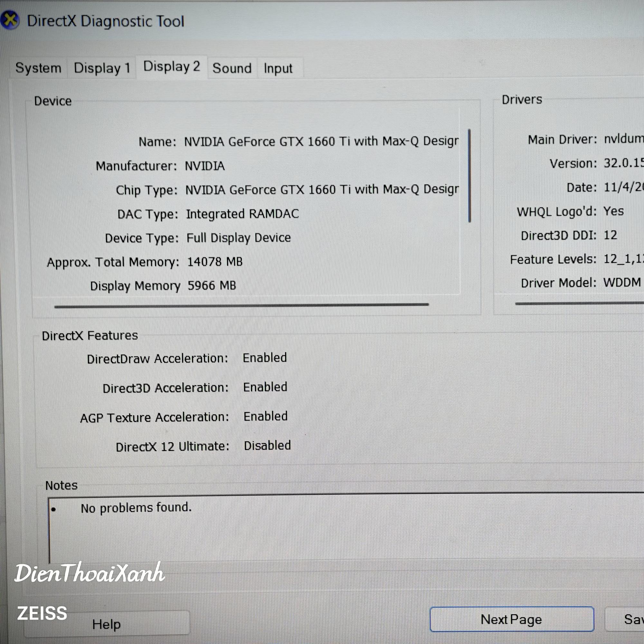The image size is (644, 644).
Task: Click the Drivers group heading
Action: pos(522,99)
